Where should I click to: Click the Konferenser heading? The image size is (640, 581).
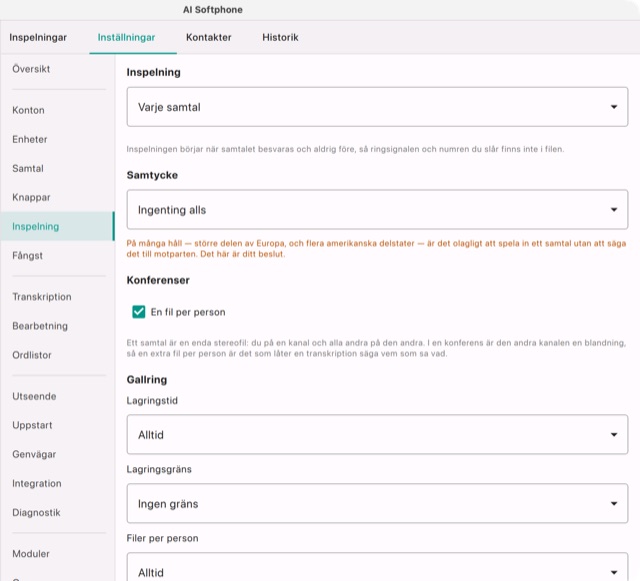coord(158,280)
